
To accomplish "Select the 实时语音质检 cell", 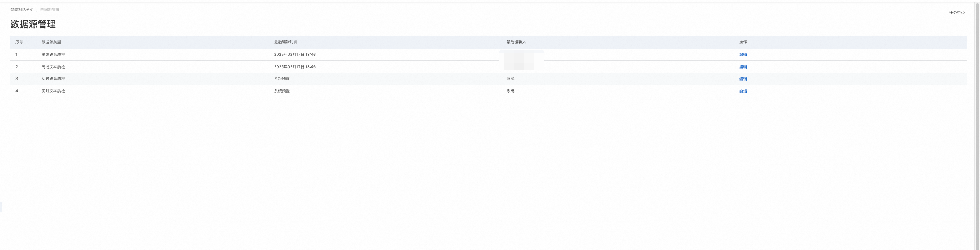I will coord(53,79).
